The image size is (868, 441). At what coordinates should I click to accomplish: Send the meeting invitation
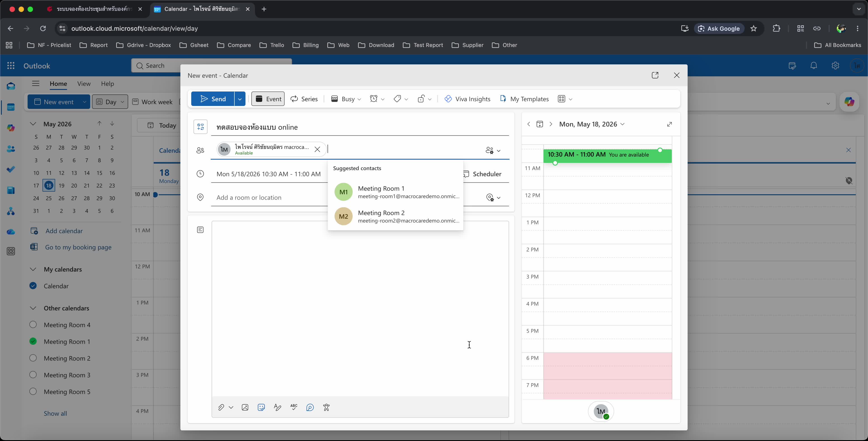pos(213,99)
